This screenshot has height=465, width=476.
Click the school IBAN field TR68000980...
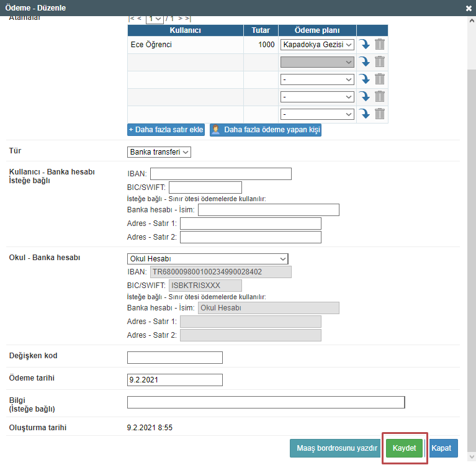221,272
